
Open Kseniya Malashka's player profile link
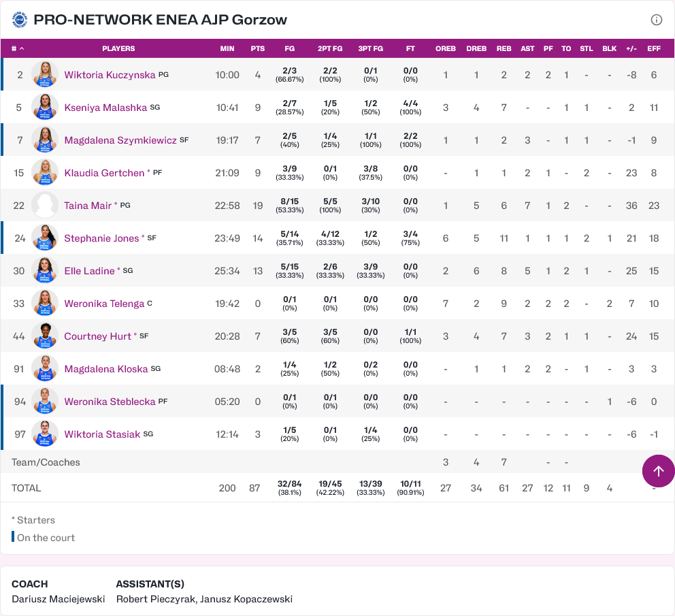point(105,108)
